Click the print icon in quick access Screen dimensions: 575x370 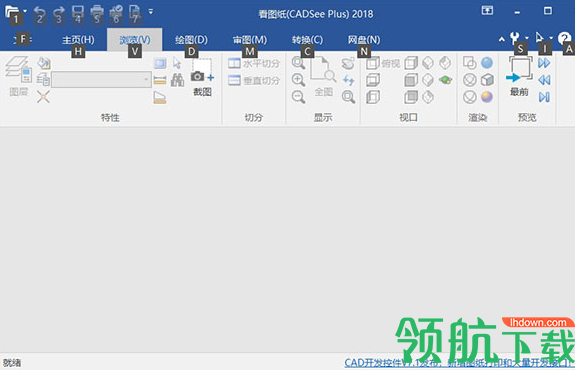click(97, 13)
